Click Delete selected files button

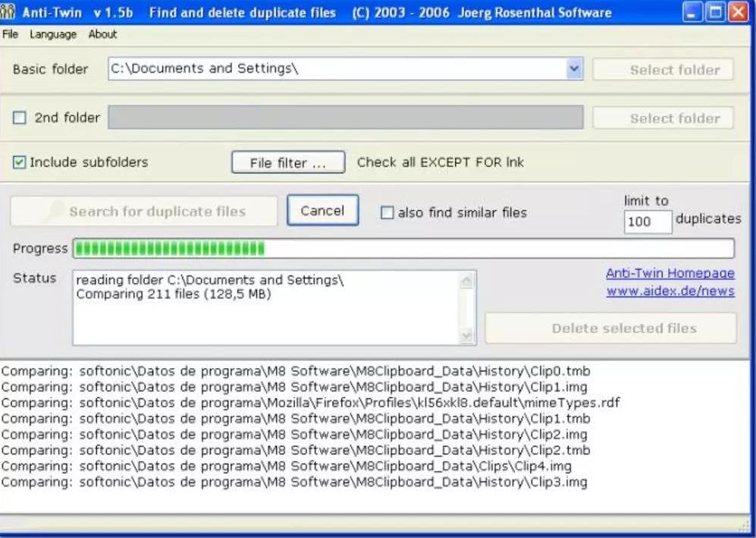pos(611,328)
